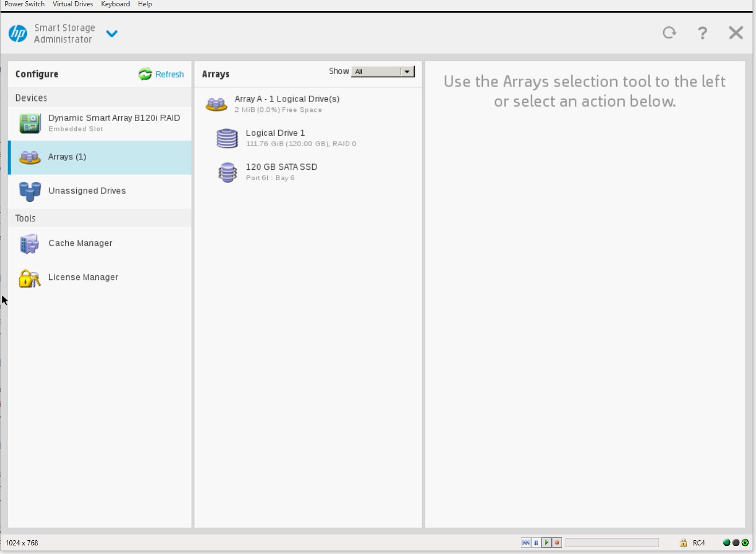Click the RAID controller board icon
Screen dimensions: 756x554
(x=30, y=123)
